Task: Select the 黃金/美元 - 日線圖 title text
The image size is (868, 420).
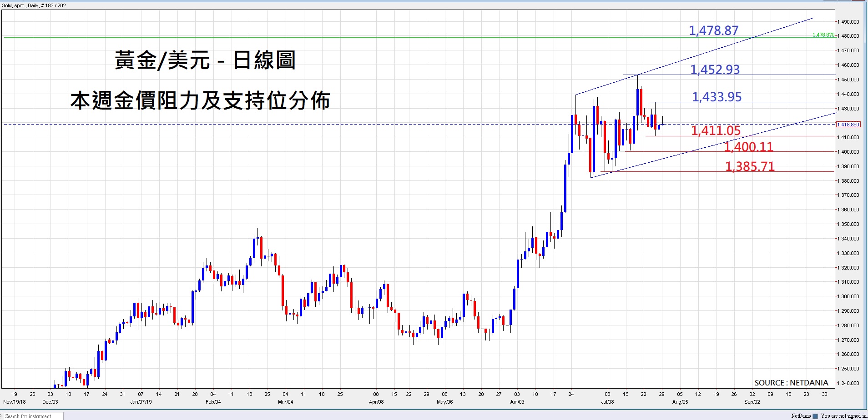Action: point(205,60)
